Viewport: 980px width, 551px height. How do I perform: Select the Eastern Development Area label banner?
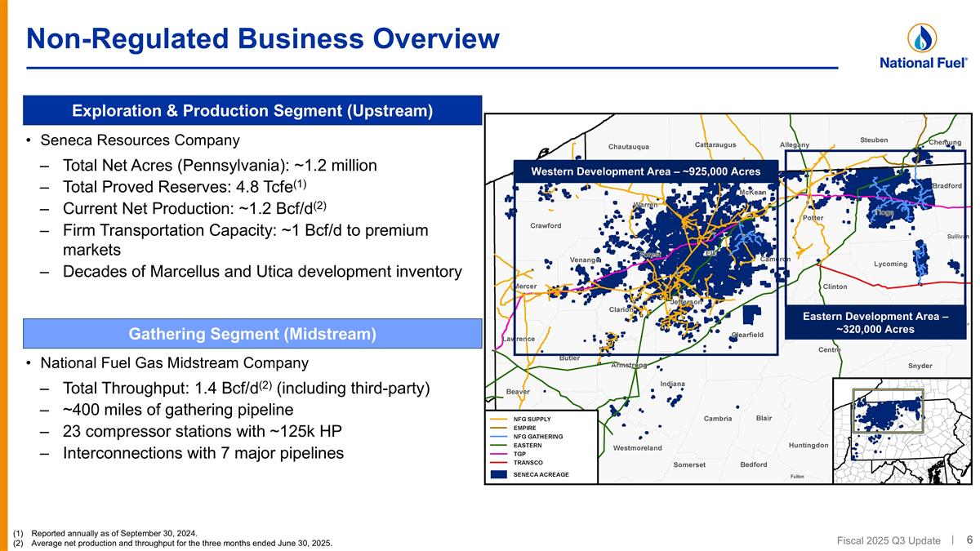click(x=875, y=322)
